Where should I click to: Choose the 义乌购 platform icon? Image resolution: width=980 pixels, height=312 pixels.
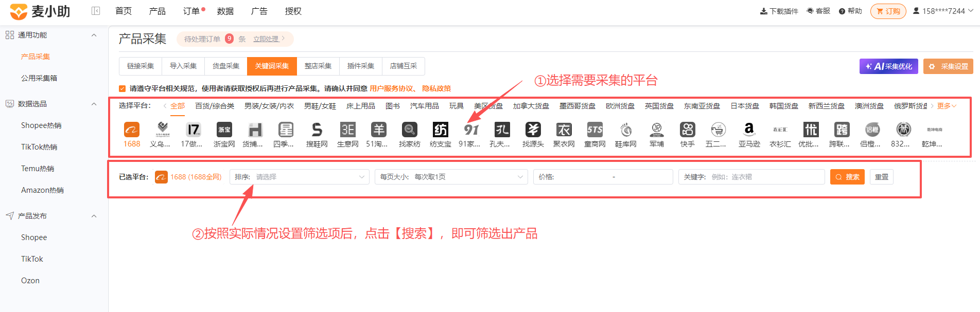click(x=163, y=130)
